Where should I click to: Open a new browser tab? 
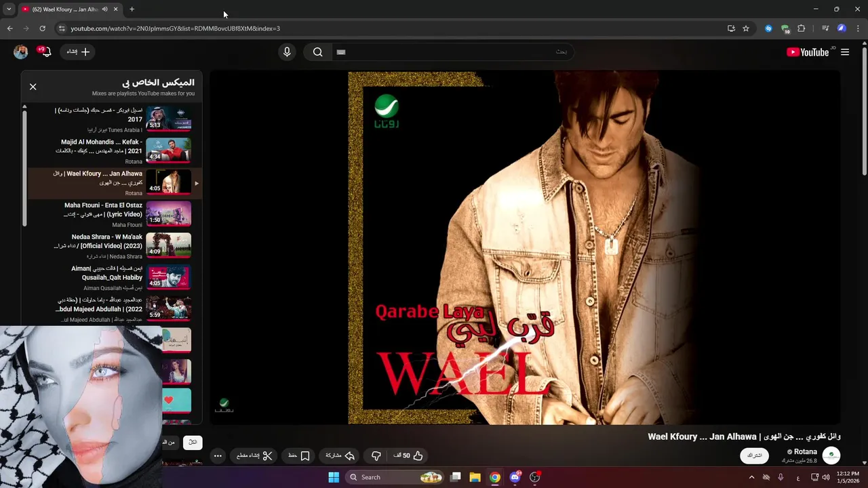point(132,9)
